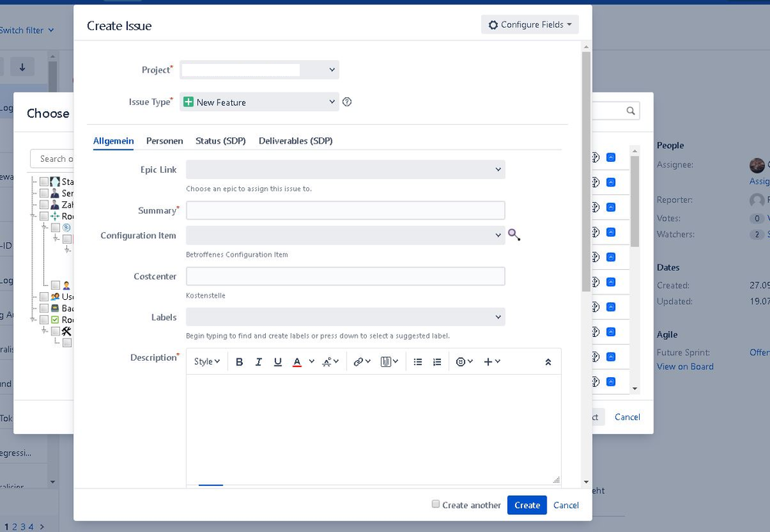Check the Us row checkbox in tree
Viewport: 770px width, 532px height.
tap(44, 297)
